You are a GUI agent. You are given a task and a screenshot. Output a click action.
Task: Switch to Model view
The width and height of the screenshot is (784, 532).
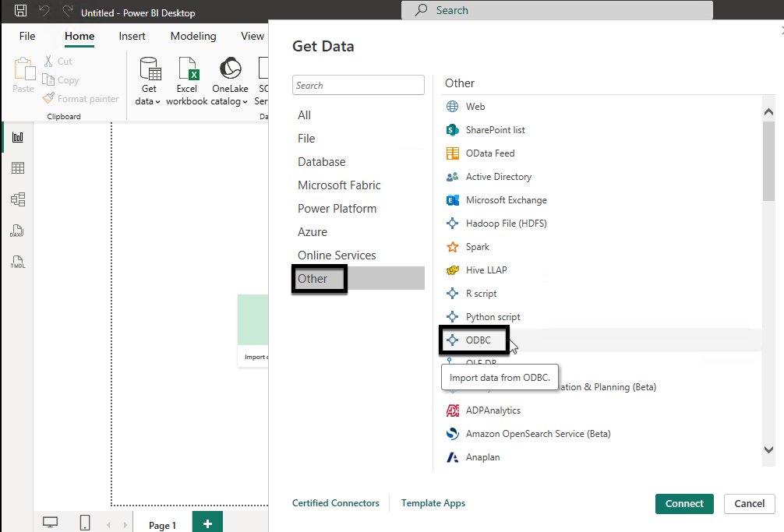tap(17, 199)
